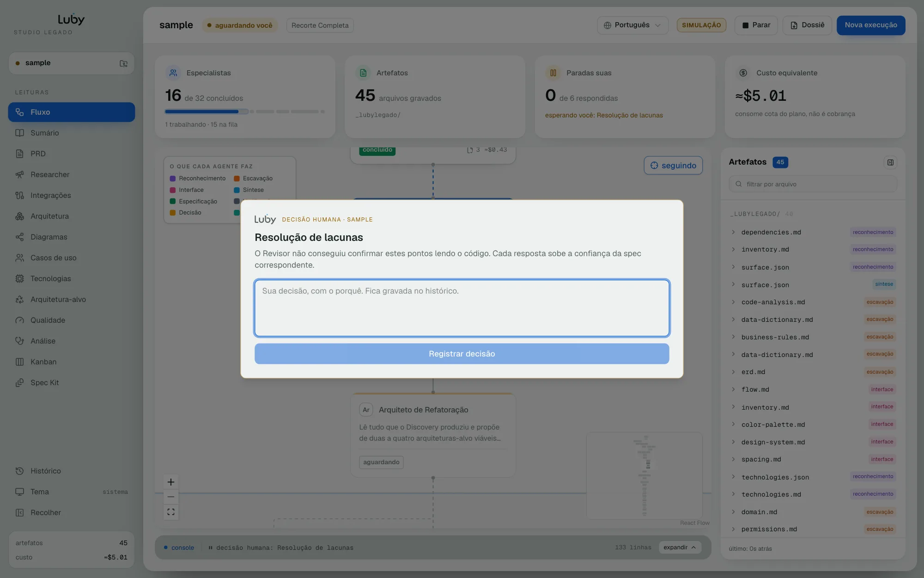Viewport: 924px width, 578px height.
Task: Open the Dossiê button
Action: pos(807,25)
